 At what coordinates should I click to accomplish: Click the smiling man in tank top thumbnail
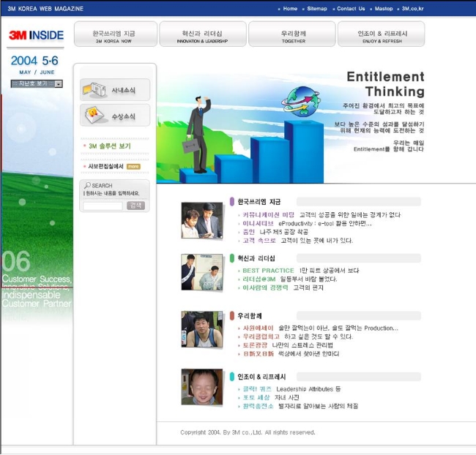click(202, 329)
